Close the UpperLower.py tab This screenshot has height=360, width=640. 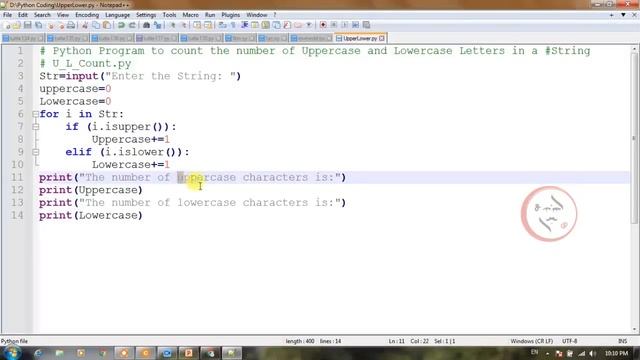point(382,38)
